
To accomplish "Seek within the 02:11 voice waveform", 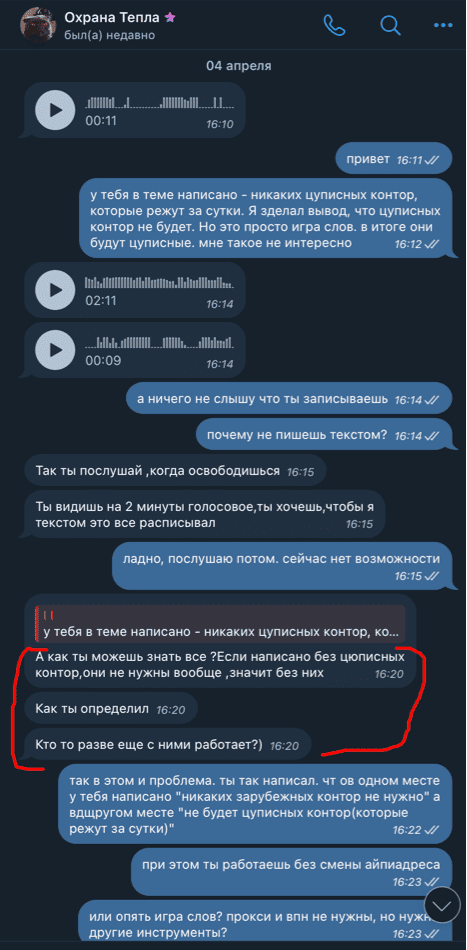I will coord(159,282).
